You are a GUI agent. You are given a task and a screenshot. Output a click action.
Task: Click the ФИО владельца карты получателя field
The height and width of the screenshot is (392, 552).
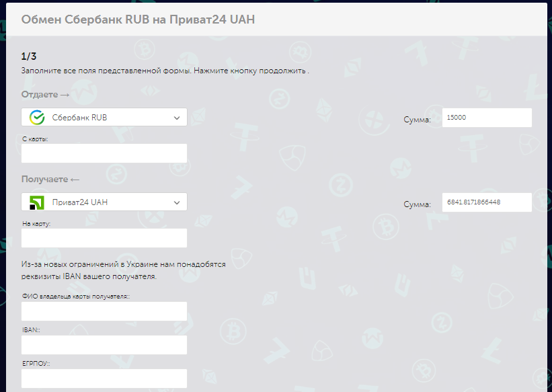104,311
